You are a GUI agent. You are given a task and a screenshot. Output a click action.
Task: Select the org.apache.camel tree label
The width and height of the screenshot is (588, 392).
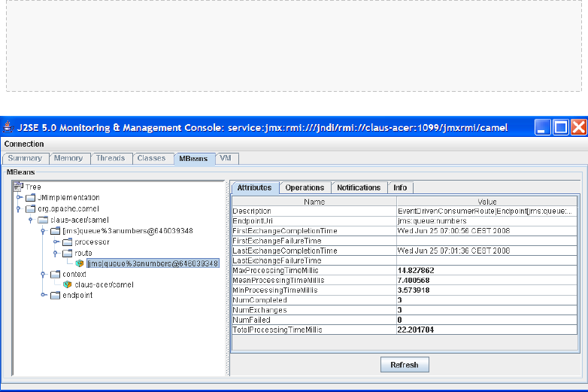pyautogui.click(x=68, y=209)
